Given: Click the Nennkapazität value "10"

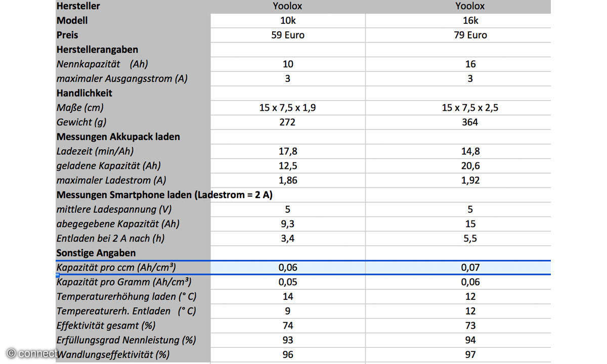Looking at the screenshot, I should coord(288,64).
